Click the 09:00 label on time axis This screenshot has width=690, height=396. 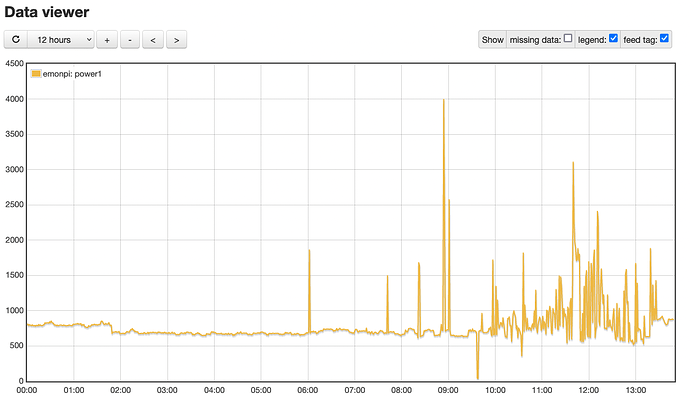448,390
